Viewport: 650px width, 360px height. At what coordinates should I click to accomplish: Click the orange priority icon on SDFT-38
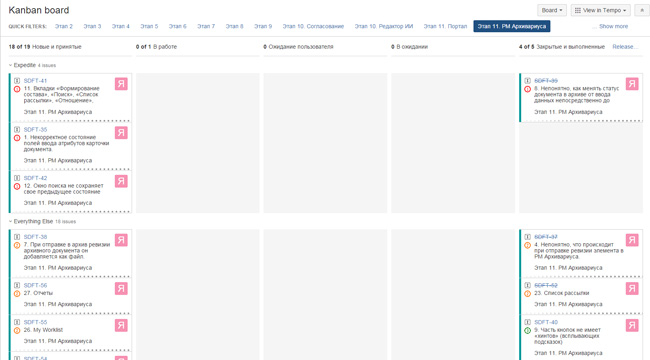17,245
